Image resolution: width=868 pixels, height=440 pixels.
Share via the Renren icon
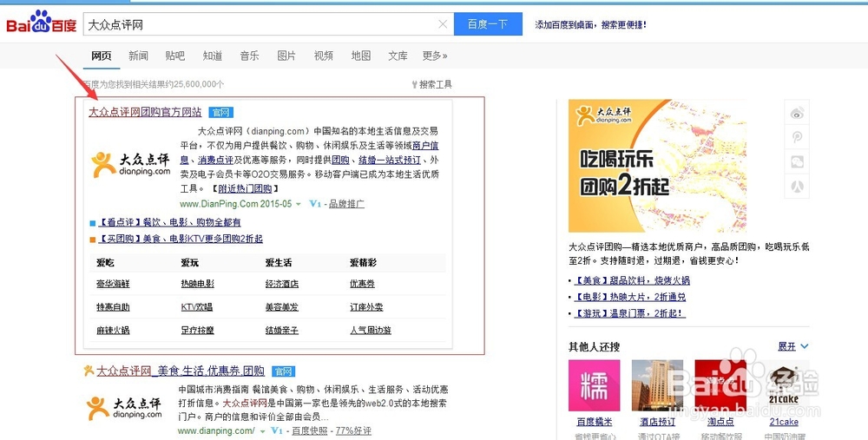797,186
